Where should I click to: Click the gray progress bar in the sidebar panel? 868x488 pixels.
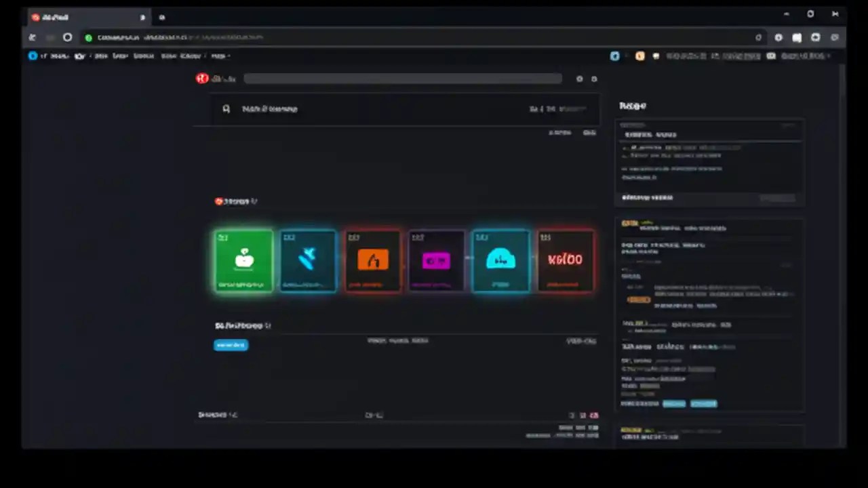[778, 198]
